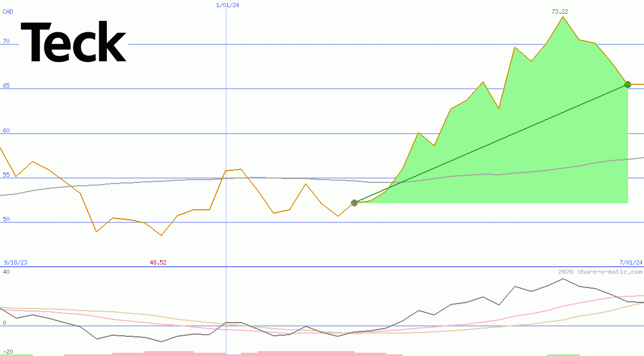This screenshot has height=356, width=644.
Task: Click the 9/18/23 start date label
Action: (x=15, y=262)
